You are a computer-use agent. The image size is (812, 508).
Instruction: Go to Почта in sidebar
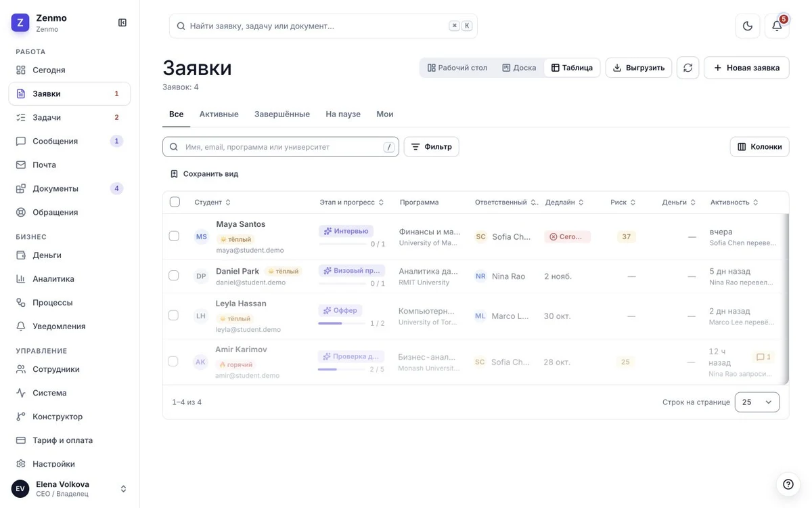click(70, 165)
